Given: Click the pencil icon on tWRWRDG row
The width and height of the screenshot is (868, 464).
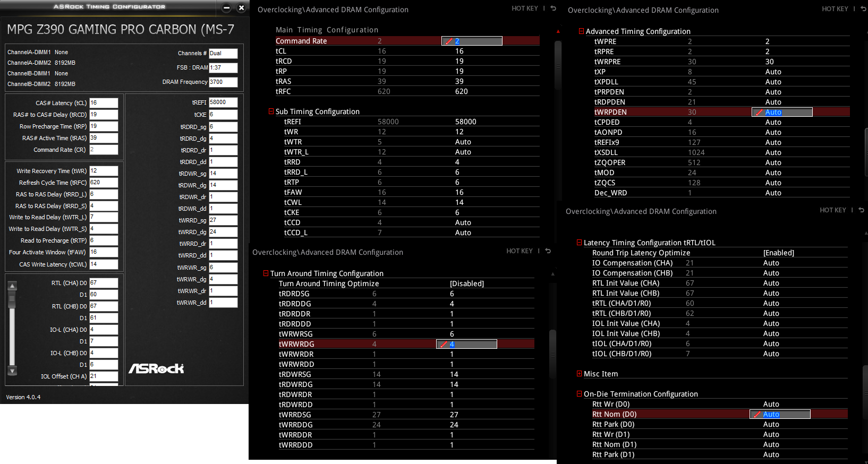Looking at the screenshot, I should coord(444,344).
